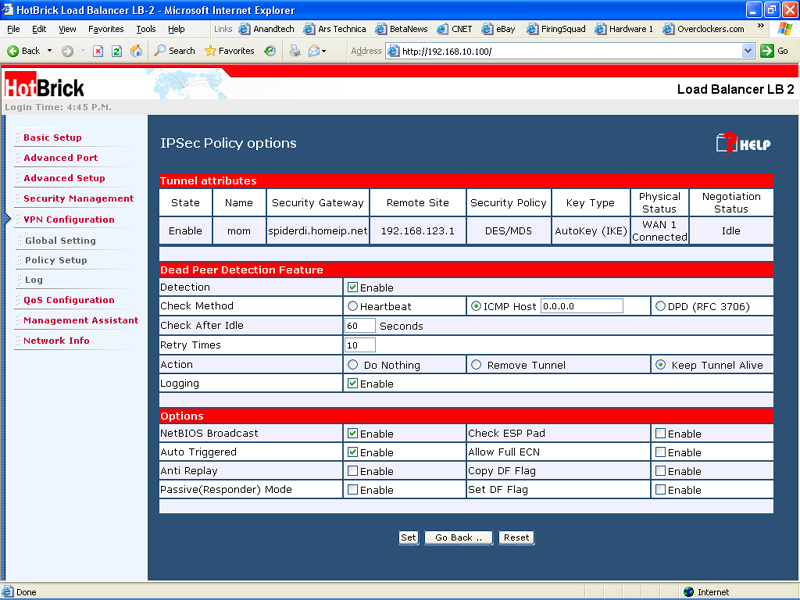Click the HotBrick logo
Viewport: 800px width, 600px height.
[x=44, y=86]
